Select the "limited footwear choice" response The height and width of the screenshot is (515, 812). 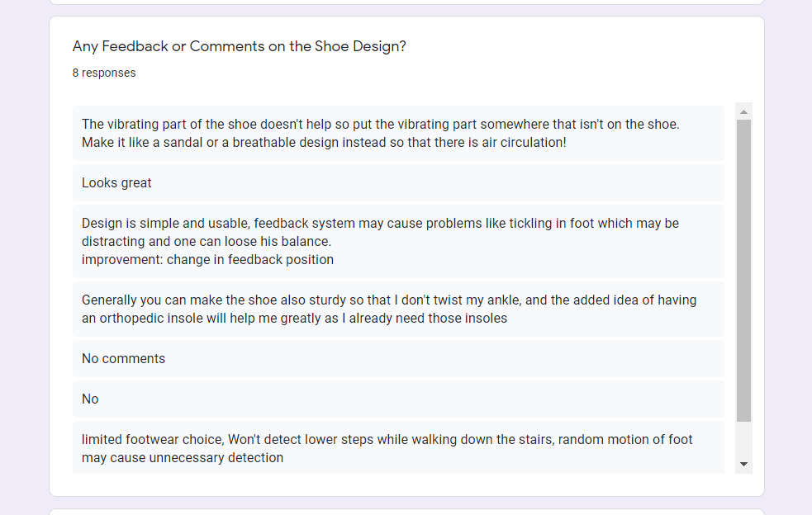[398, 448]
